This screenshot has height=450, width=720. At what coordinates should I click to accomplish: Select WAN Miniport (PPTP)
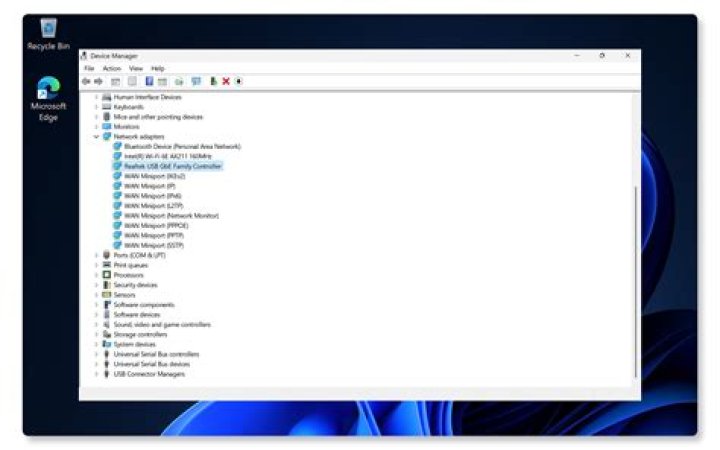coord(154,235)
